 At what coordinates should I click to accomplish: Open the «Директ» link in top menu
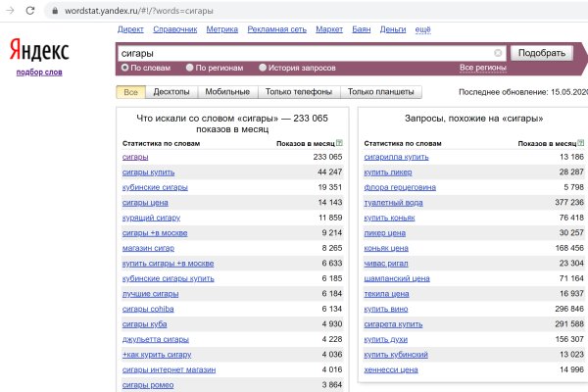click(129, 30)
